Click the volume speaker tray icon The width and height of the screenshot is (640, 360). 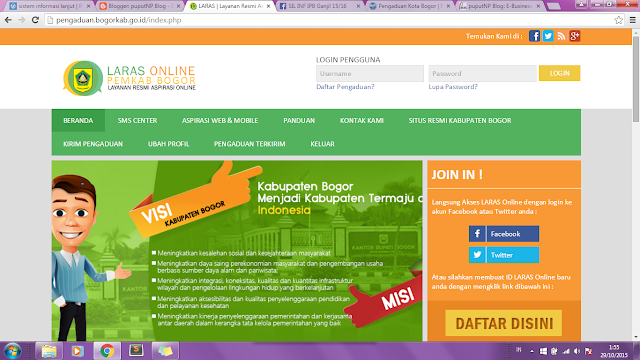[x=577, y=351]
